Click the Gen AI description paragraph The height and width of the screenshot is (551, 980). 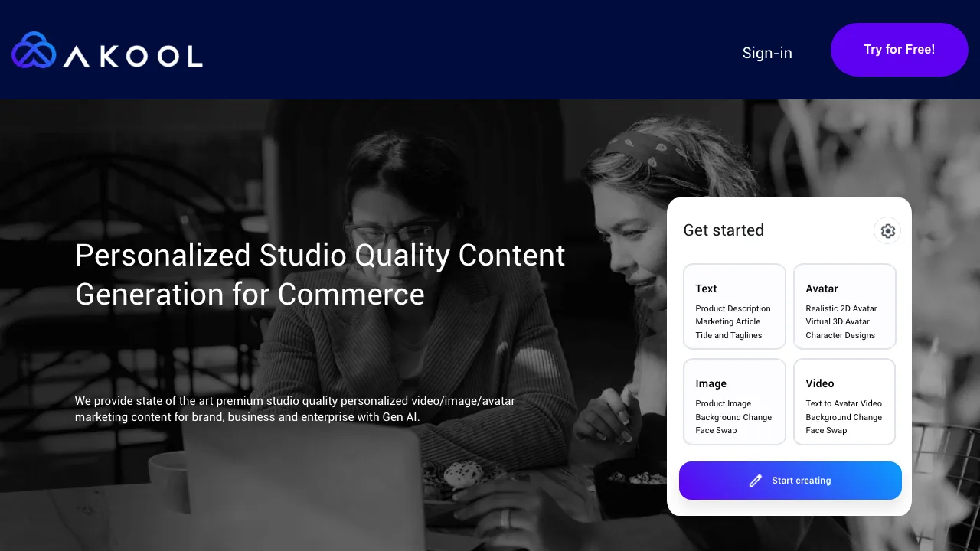[x=296, y=409]
